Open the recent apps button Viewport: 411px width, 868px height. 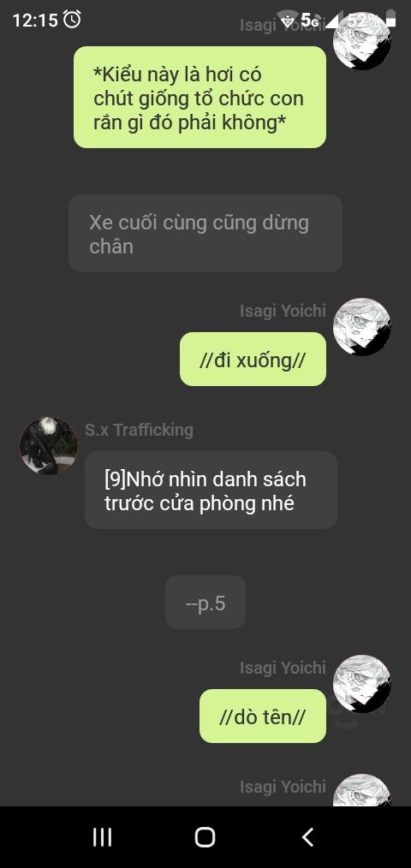[x=102, y=837]
